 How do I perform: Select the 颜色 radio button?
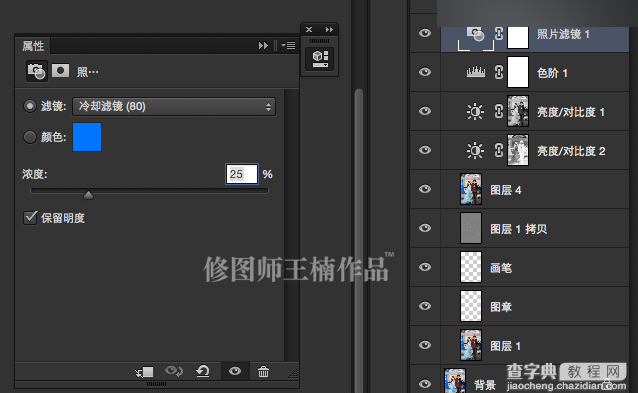tap(30, 137)
